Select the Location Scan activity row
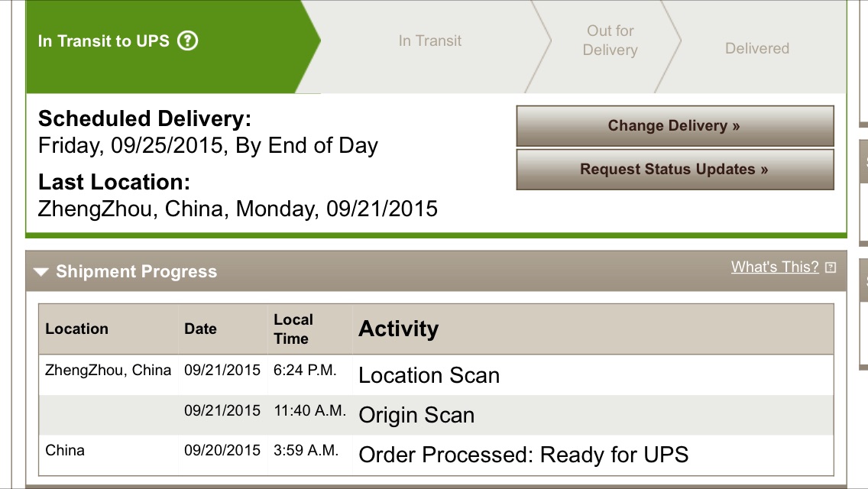Image resolution: width=868 pixels, height=489 pixels. (x=436, y=375)
